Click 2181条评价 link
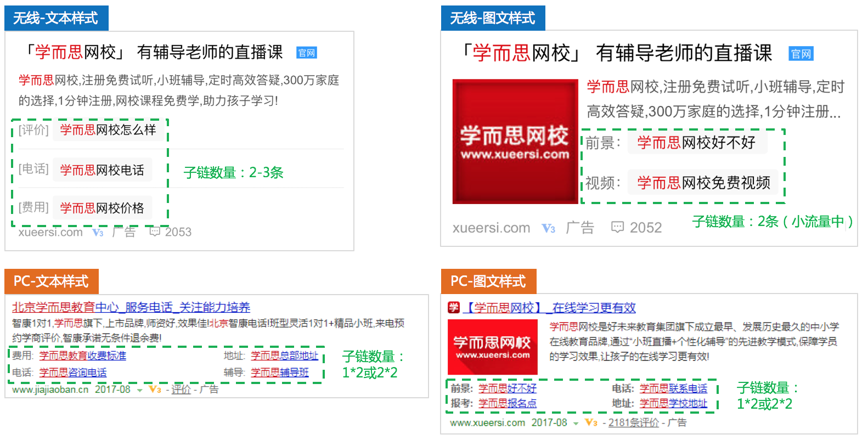Image resolution: width=868 pixels, height=440 pixels. (x=634, y=422)
